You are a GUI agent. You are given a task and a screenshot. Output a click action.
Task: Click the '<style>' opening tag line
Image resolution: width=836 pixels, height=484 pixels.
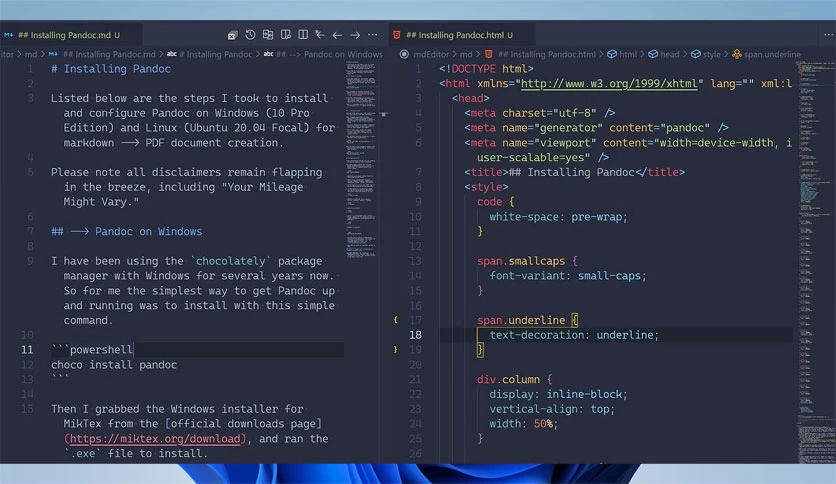click(x=486, y=187)
